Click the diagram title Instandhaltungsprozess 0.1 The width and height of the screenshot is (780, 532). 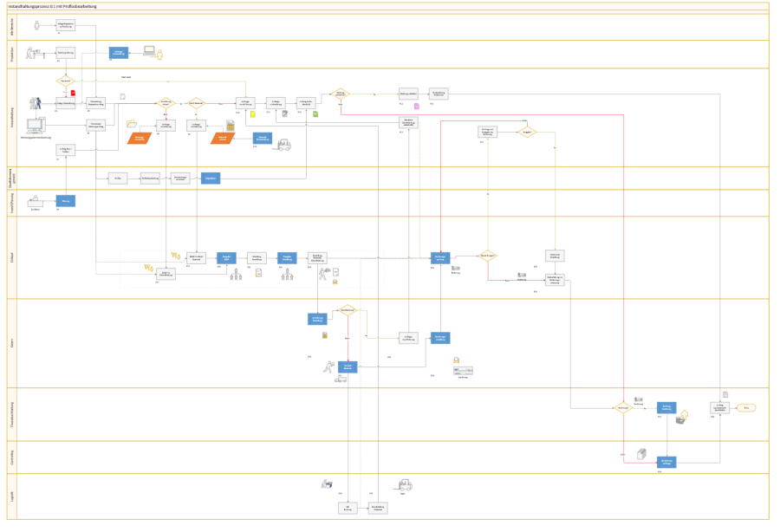(x=53, y=6)
